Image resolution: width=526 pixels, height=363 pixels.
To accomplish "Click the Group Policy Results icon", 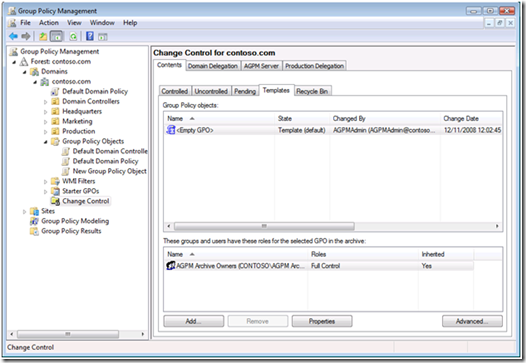I will [x=35, y=231].
